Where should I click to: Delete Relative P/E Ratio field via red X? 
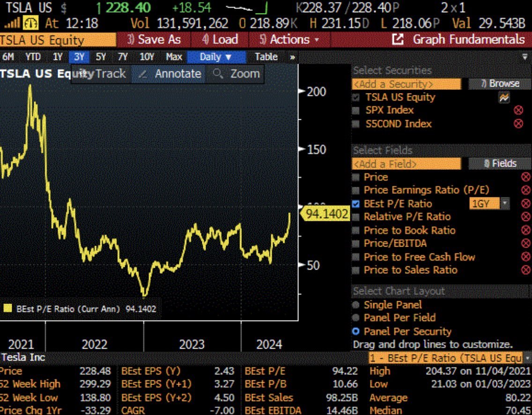[525, 217]
